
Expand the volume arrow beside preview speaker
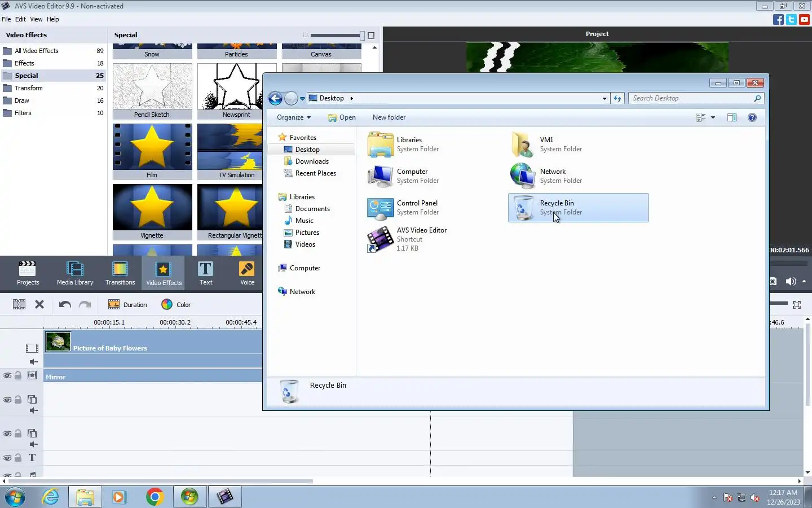tap(804, 281)
